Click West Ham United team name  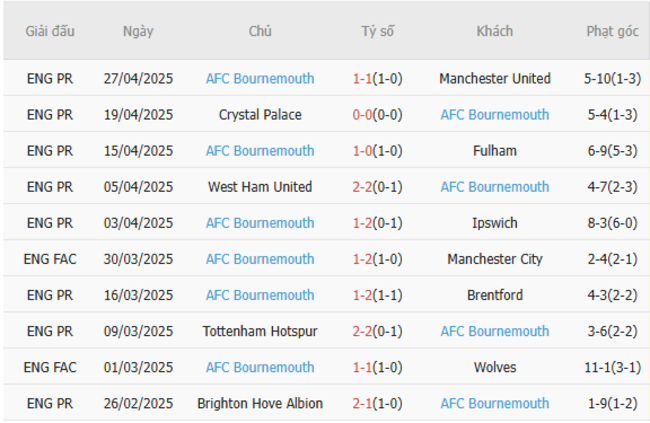(x=260, y=187)
